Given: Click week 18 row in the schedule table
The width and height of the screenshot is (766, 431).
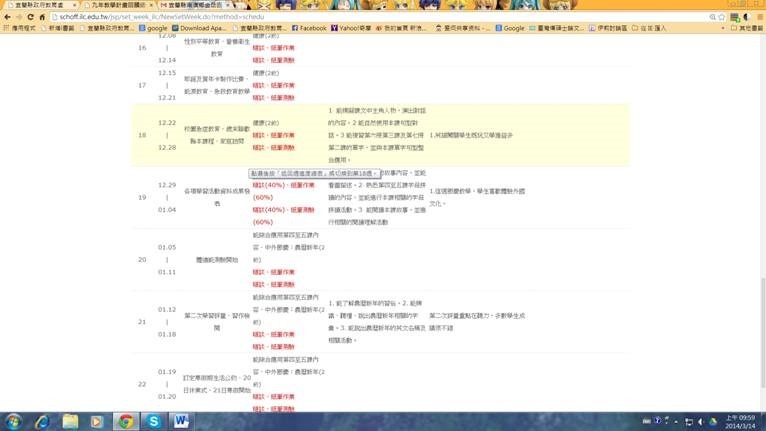Looking at the screenshot, I should point(142,134).
